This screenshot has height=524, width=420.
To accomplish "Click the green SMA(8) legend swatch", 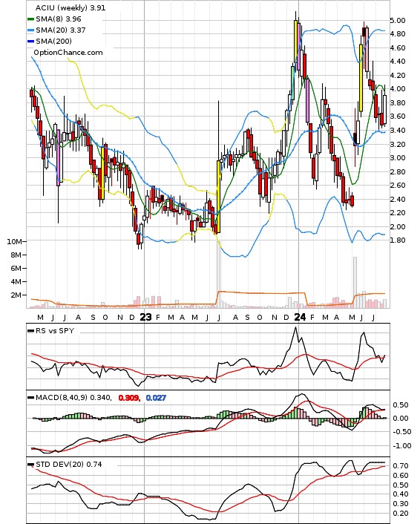I will [30, 19].
